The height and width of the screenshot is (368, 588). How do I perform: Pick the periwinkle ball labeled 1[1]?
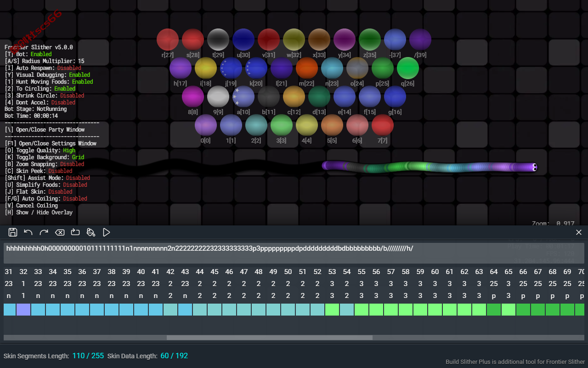231,125
